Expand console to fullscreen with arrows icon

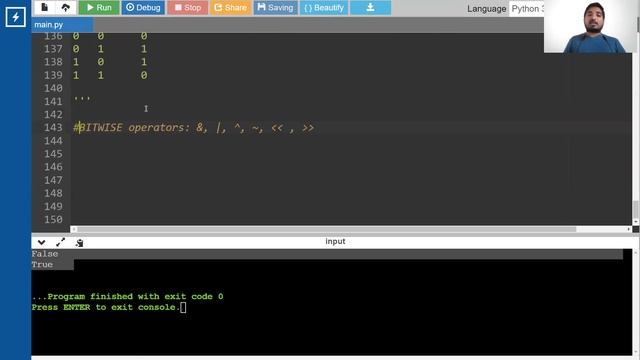point(60,242)
